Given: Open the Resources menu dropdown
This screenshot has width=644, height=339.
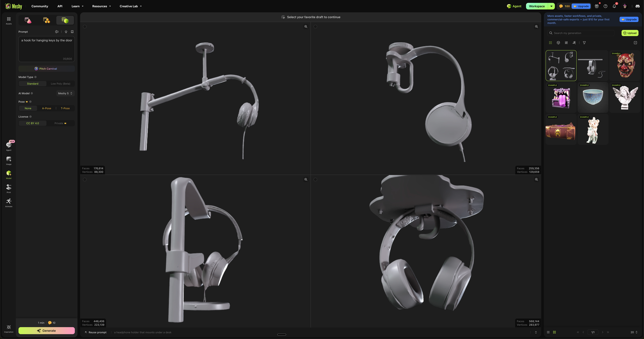Looking at the screenshot, I should tap(101, 6).
